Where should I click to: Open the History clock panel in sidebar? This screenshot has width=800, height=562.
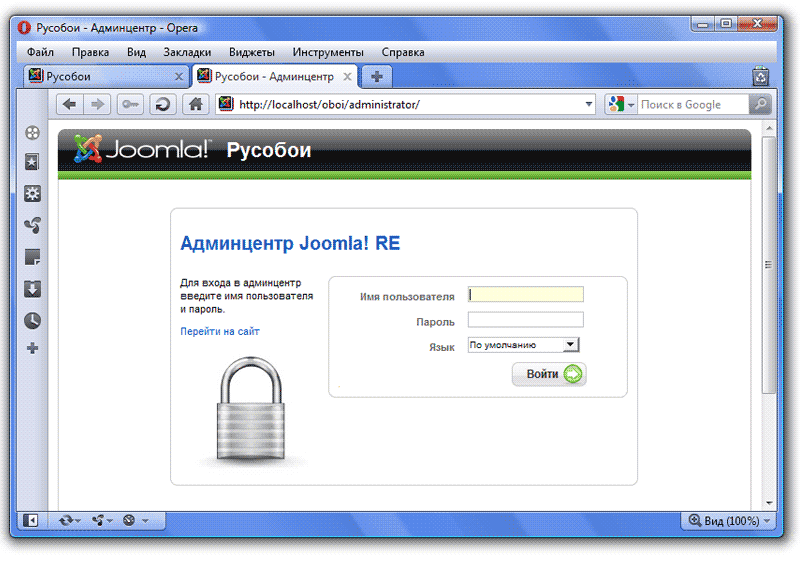pyautogui.click(x=32, y=321)
